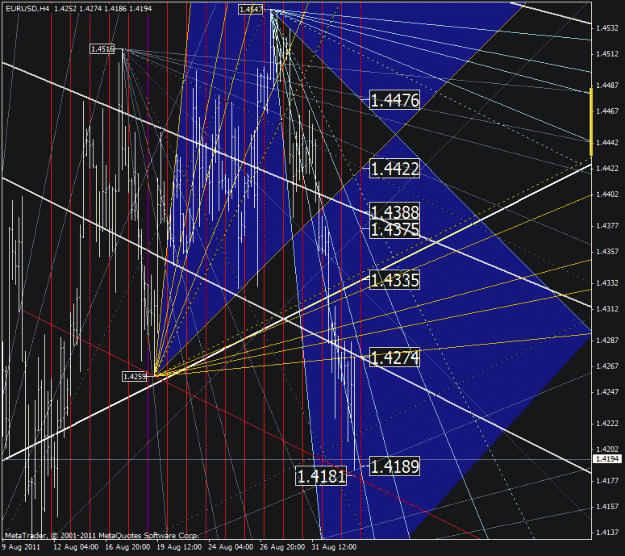Click the 24 Aug 04:00 time label
This screenshot has width=625, height=556.
[x=230, y=547]
